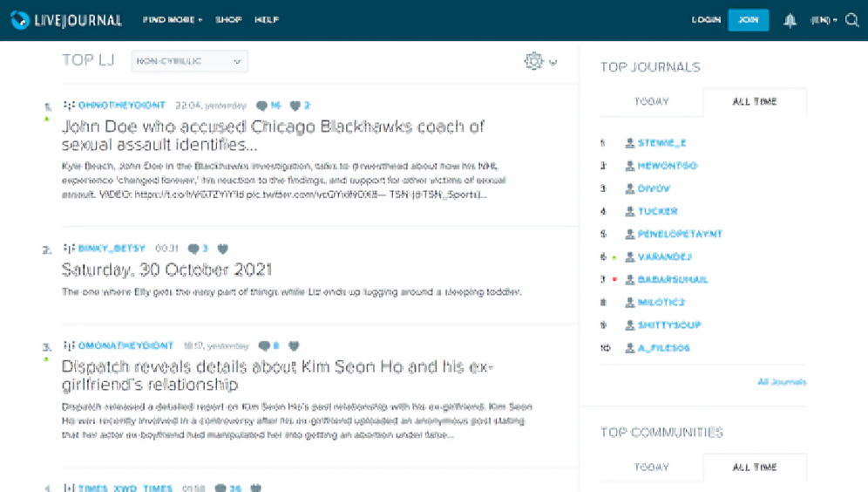Click the search magnifier icon

[x=852, y=20]
